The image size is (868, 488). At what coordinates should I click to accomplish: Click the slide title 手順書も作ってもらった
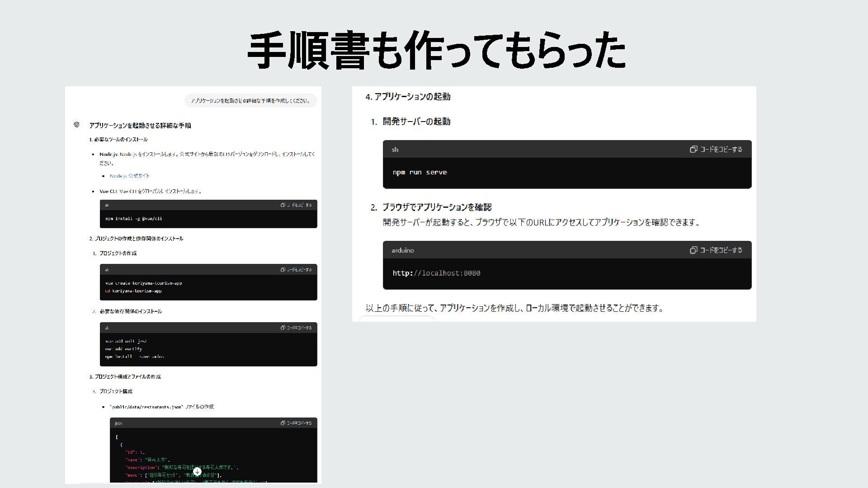436,51
